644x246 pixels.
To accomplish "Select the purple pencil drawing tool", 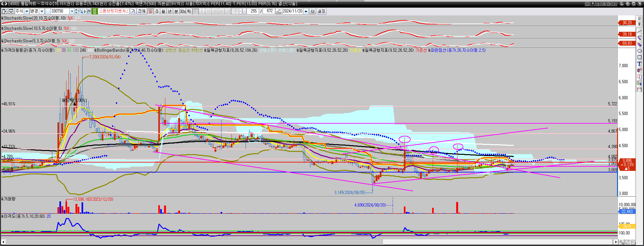I will [639, 38].
